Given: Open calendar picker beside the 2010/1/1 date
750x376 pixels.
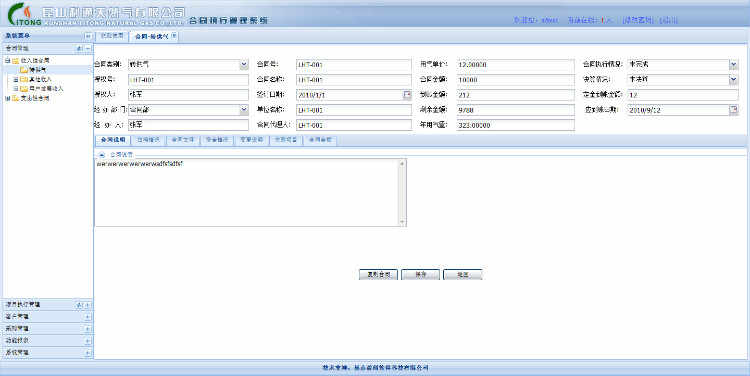Looking at the screenshot, I should tap(407, 95).
